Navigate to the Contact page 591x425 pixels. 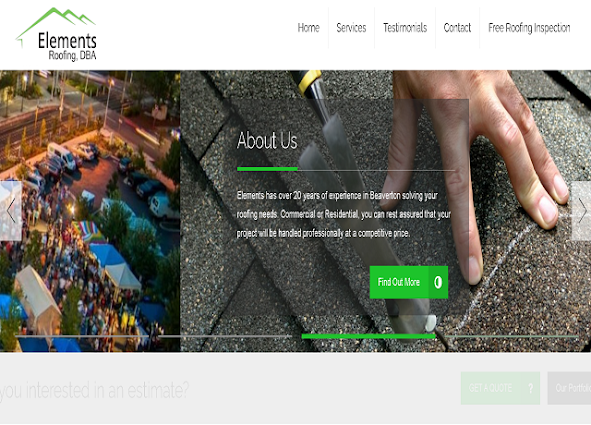(x=457, y=28)
